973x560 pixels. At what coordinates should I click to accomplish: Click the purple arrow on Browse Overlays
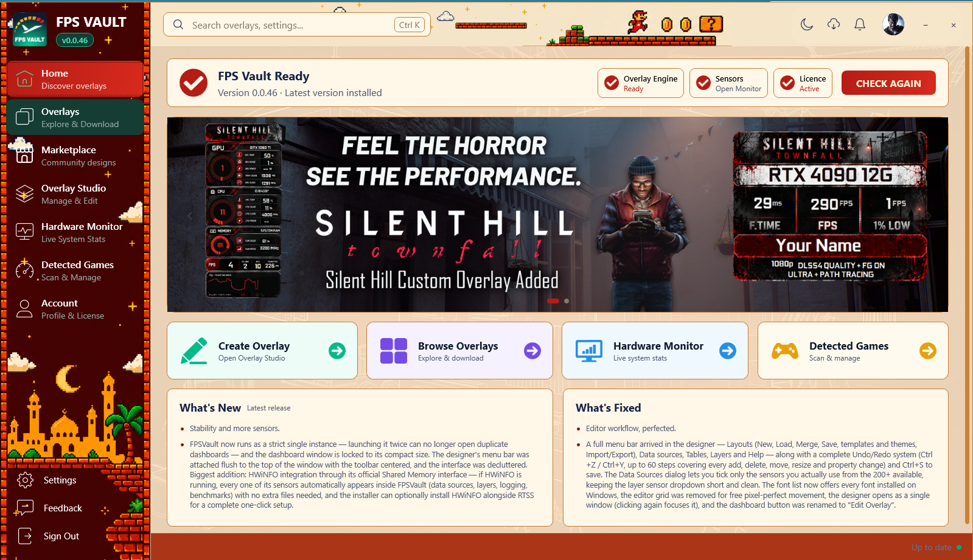532,351
